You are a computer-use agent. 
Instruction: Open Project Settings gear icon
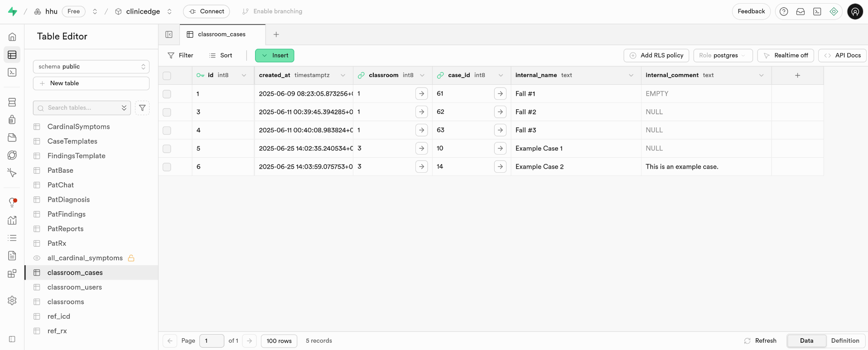pos(12,301)
